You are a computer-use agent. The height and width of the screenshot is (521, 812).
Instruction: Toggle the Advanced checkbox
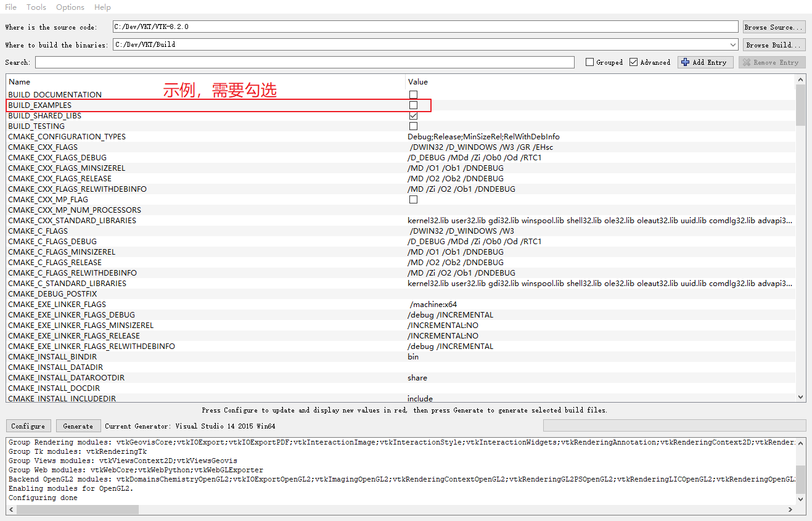pyautogui.click(x=634, y=62)
